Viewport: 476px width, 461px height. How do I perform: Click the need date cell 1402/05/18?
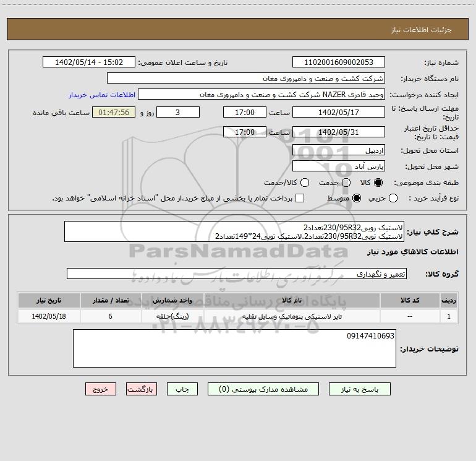click(49, 316)
